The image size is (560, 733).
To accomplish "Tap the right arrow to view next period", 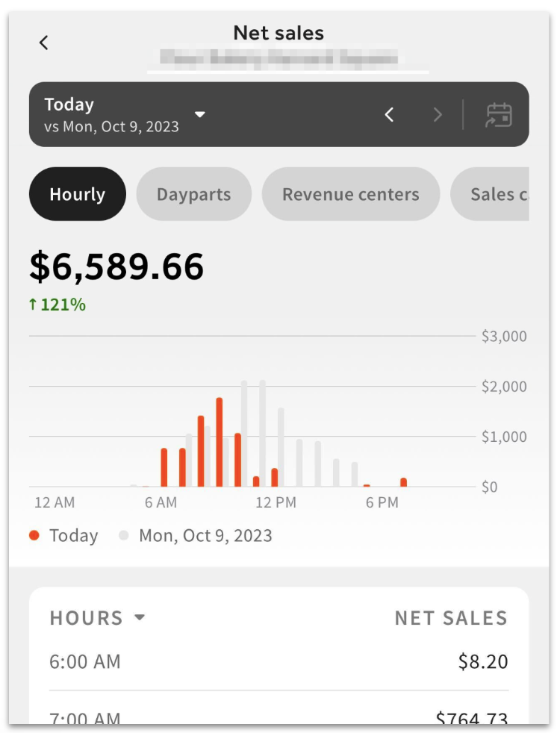I will coord(437,114).
